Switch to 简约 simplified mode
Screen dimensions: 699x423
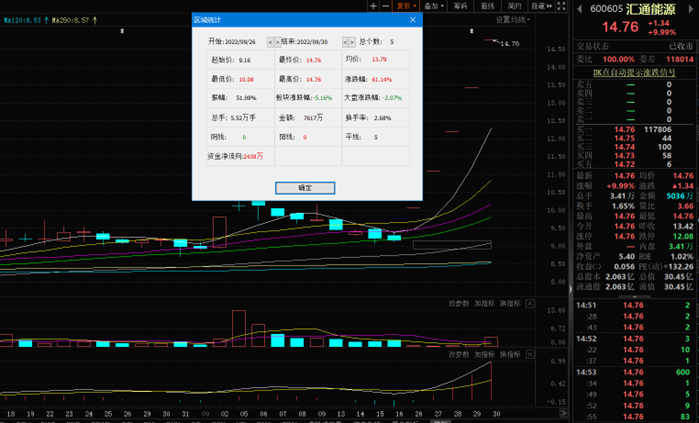pos(514,6)
